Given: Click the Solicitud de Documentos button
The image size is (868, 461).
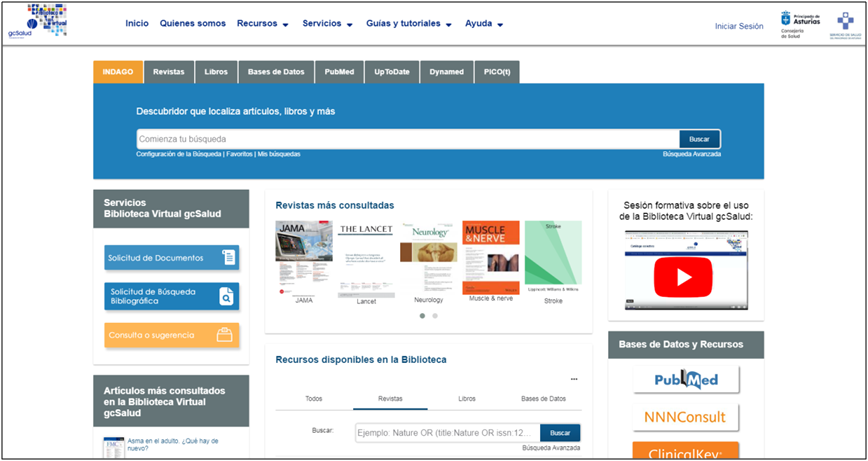Looking at the screenshot, I should [x=171, y=258].
